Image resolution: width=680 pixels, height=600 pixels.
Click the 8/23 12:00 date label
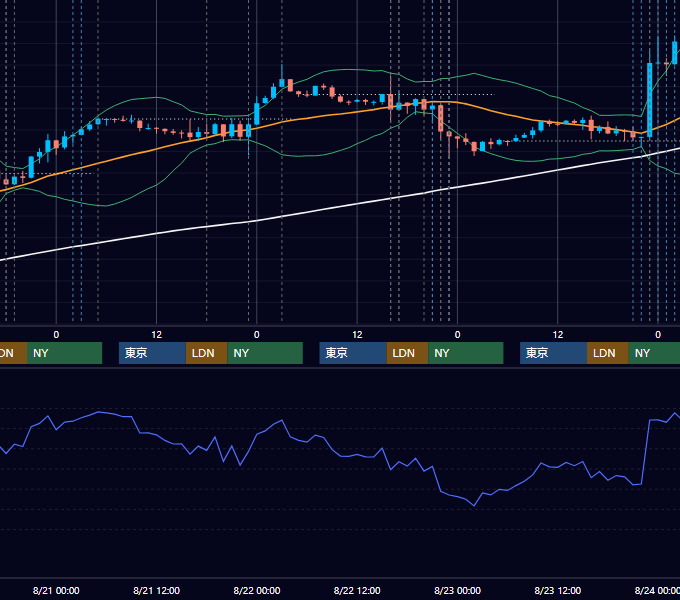557,590
